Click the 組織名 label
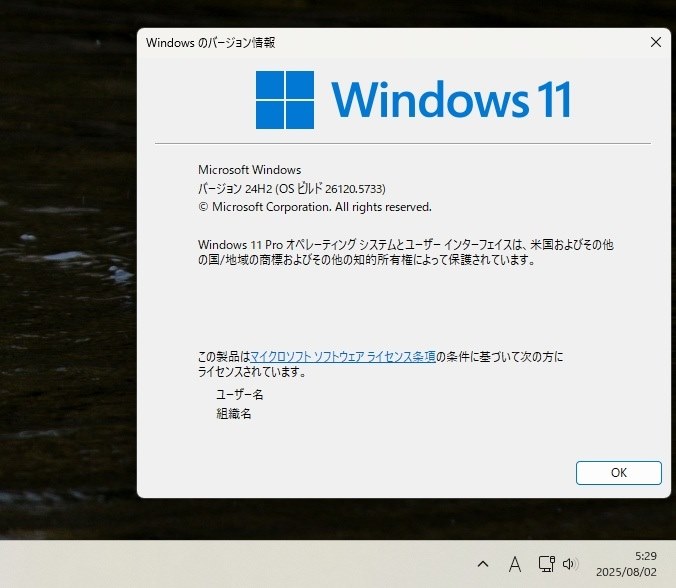Screen dimensions: 676x588 pyautogui.click(x=234, y=413)
